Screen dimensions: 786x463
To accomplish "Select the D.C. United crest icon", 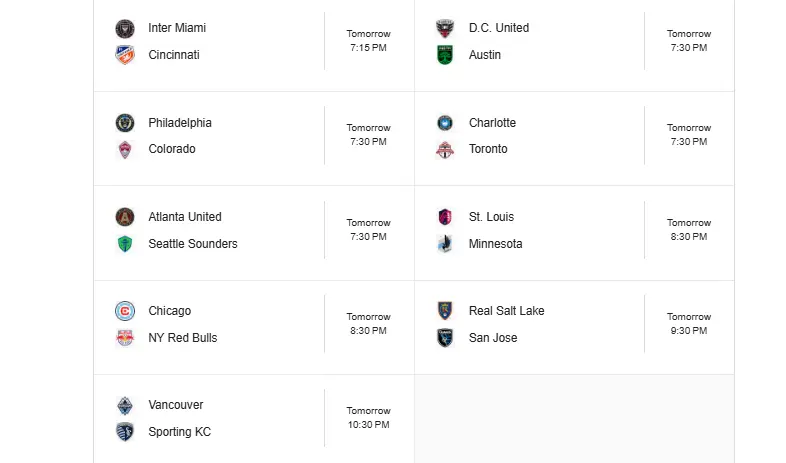I will pyautogui.click(x=445, y=29).
